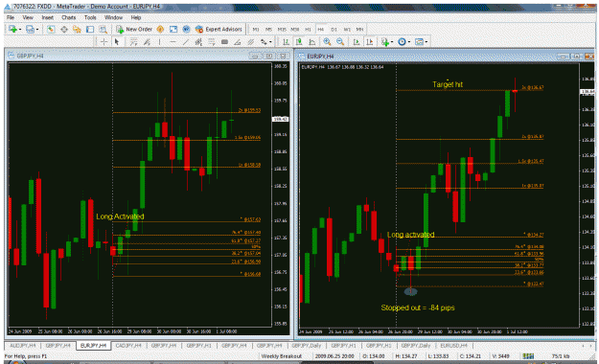The image size is (599, 364).
Task: Expand the Indicators list dropdown
Action: 392,41
